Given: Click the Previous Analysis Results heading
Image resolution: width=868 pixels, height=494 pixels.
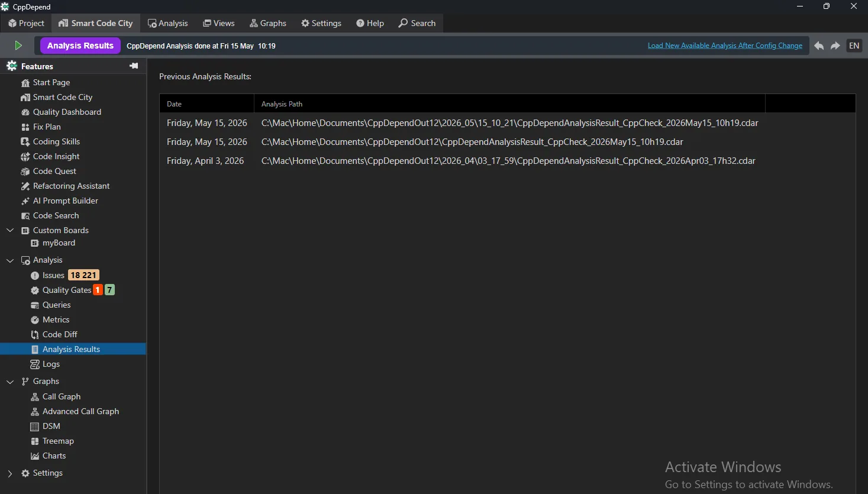Looking at the screenshot, I should click(205, 76).
